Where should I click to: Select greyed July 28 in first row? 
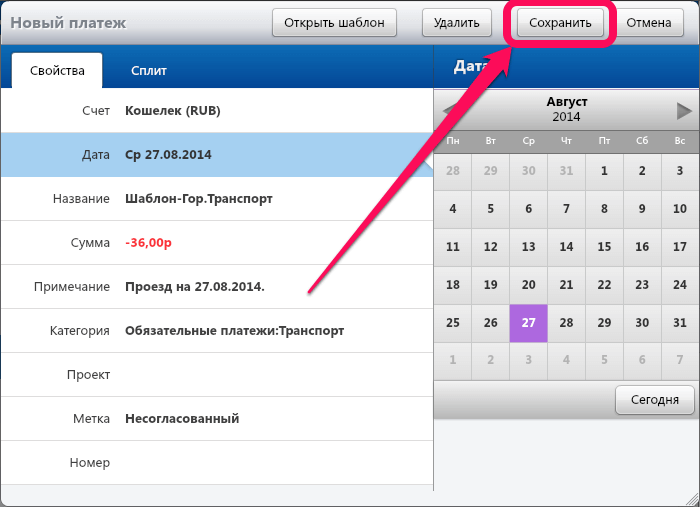[453, 171]
